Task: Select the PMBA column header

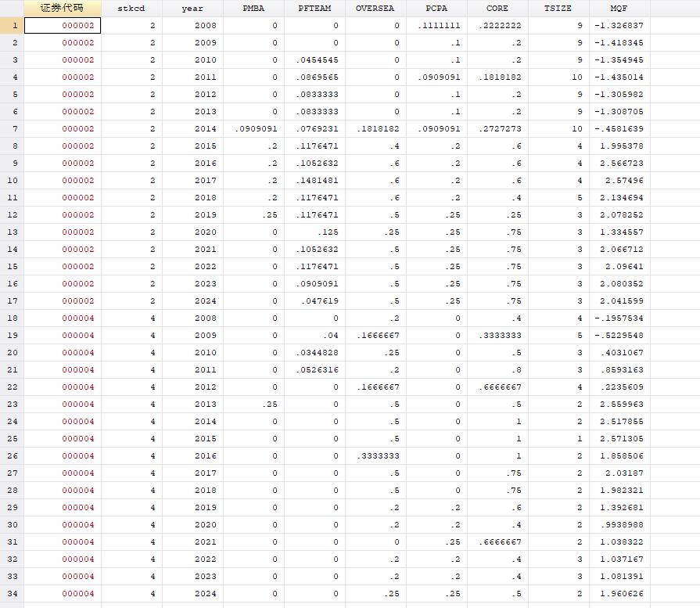Action: (x=253, y=8)
